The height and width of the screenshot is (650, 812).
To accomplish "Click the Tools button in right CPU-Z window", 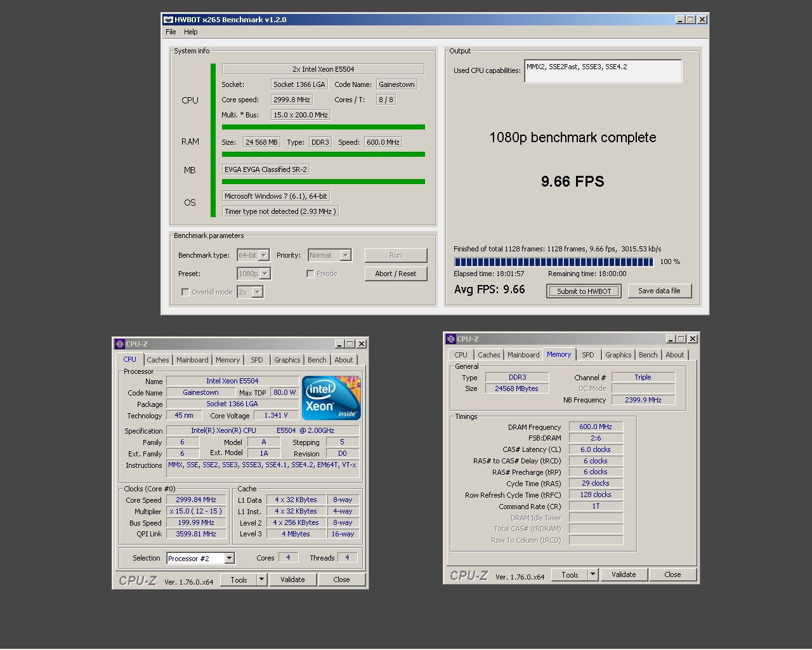I will coord(570,574).
